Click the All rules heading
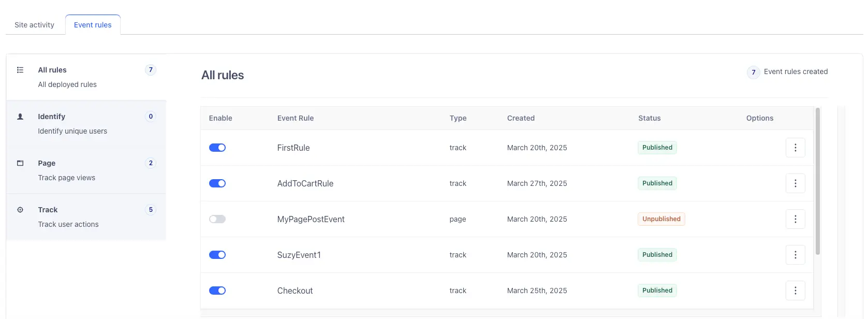868x319 pixels. click(x=223, y=75)
